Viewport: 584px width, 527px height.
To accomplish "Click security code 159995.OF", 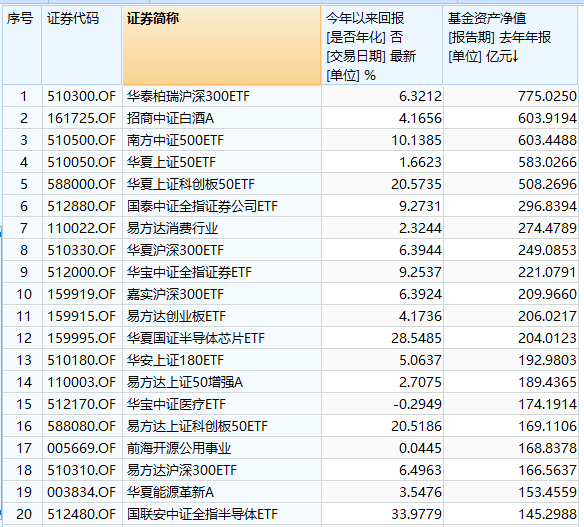I will coord(82,338).
